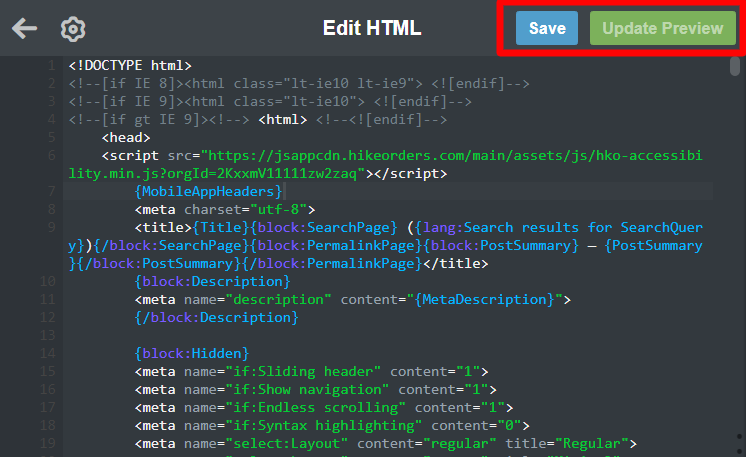Click the {MetaDescription} variable
Viewport: 746px width, 457px height.
pyautogui.click(x=485, y=300)
